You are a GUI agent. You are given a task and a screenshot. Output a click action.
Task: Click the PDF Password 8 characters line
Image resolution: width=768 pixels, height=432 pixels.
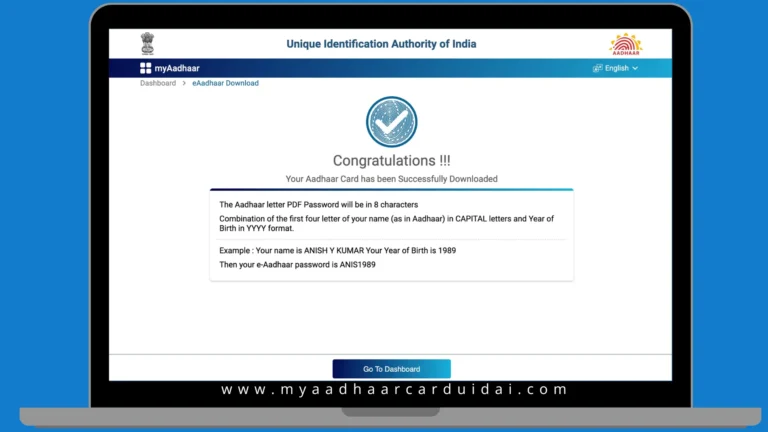pyautogui.click(x=318, y=205)
